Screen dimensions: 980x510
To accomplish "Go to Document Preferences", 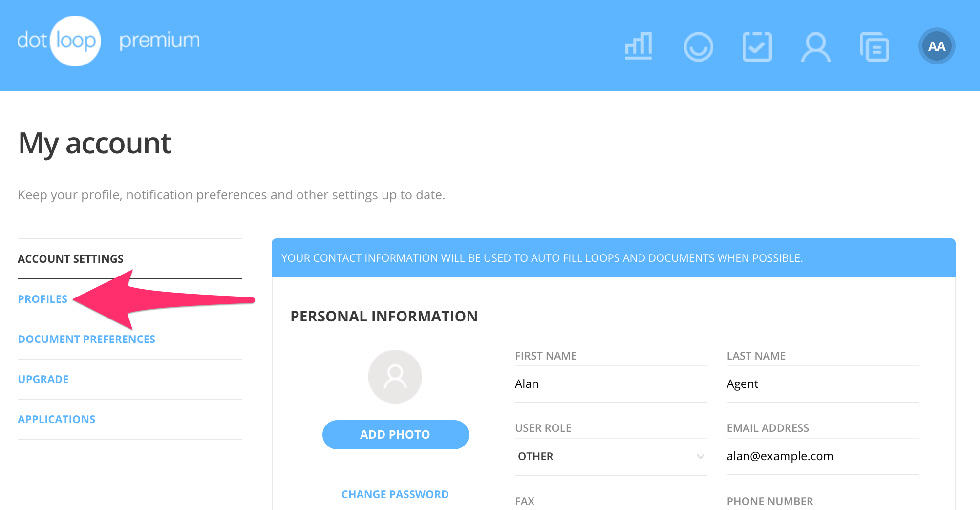I will pyautogui.click(x=86, y=339).
